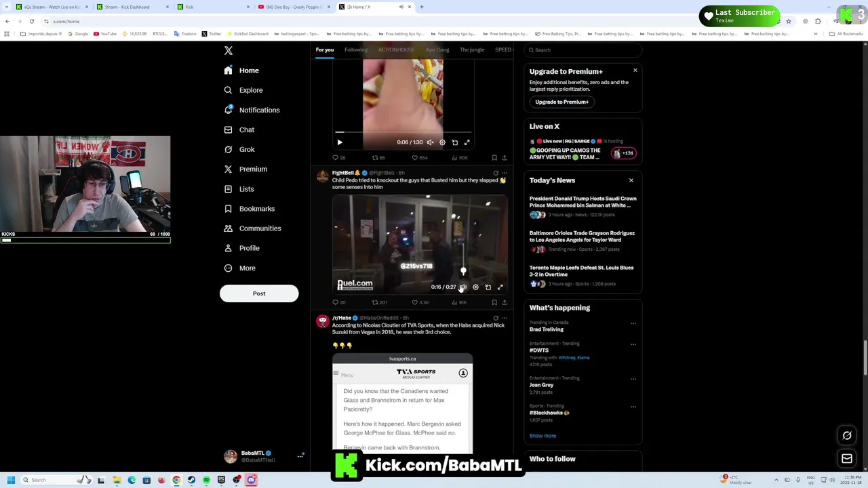
Task: Open Trump Saudi Crown Prince news story
Action: 583,207
